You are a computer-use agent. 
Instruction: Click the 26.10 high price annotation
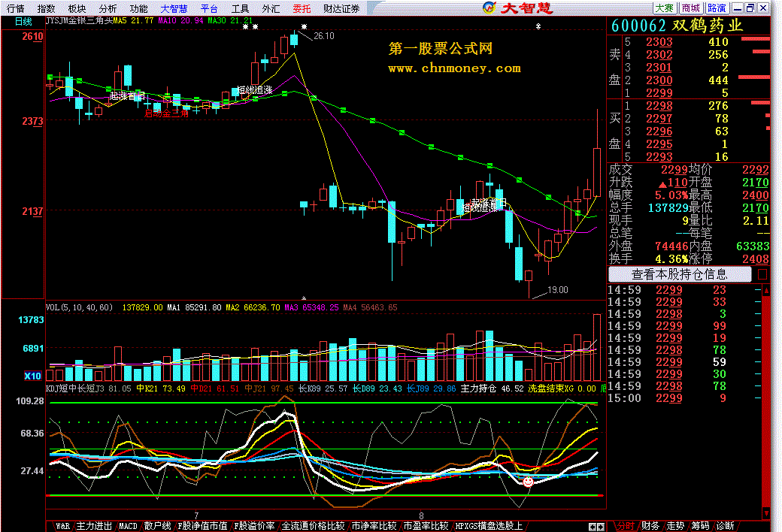click(323, 36)
